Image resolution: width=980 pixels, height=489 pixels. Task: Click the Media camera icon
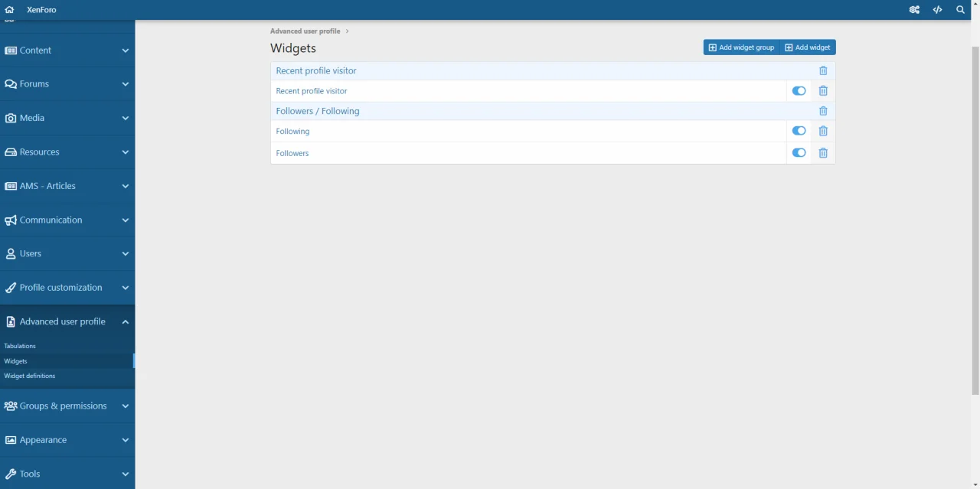tap(11, 118)
